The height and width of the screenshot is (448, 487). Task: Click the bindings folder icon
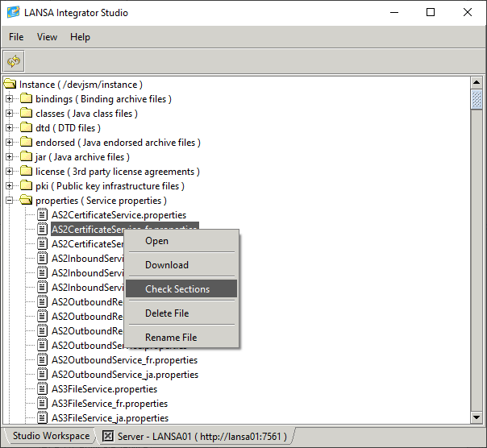point(26,99)
